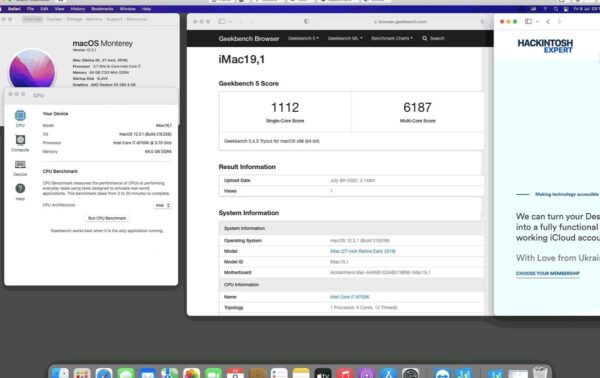Expand the Geekbench 5 navigation dropdown
This screenshot has height=378, width=600.
tap(303, 38)
